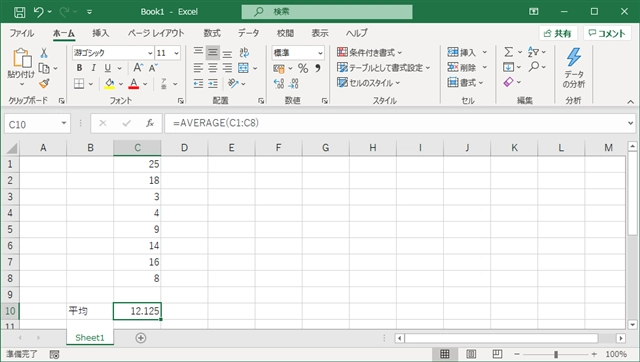
Task: Click the Accounting Number Format icon
Action: [x=279, y=68]
